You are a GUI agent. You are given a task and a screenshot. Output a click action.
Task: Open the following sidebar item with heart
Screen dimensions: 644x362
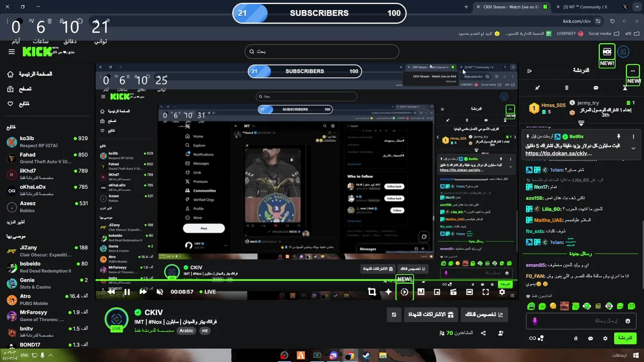coord(18,104)
